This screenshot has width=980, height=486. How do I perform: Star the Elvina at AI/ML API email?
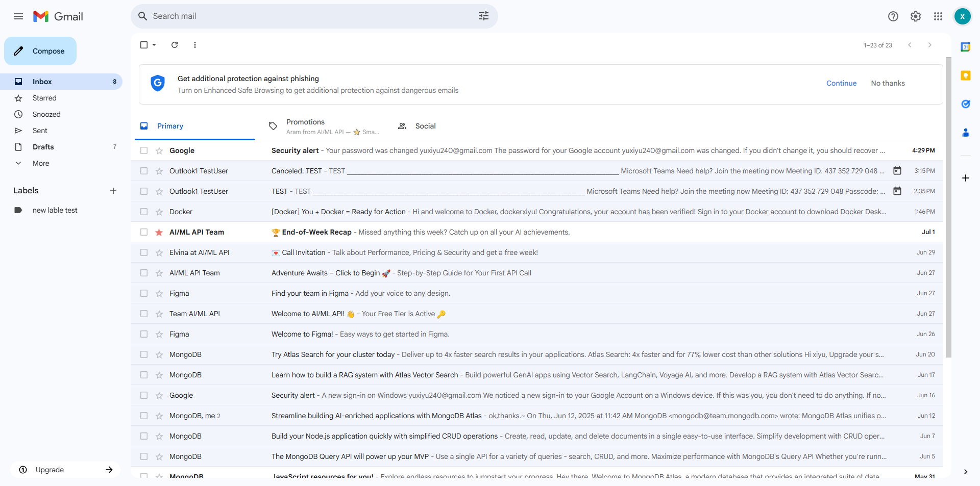click(159, 252)
